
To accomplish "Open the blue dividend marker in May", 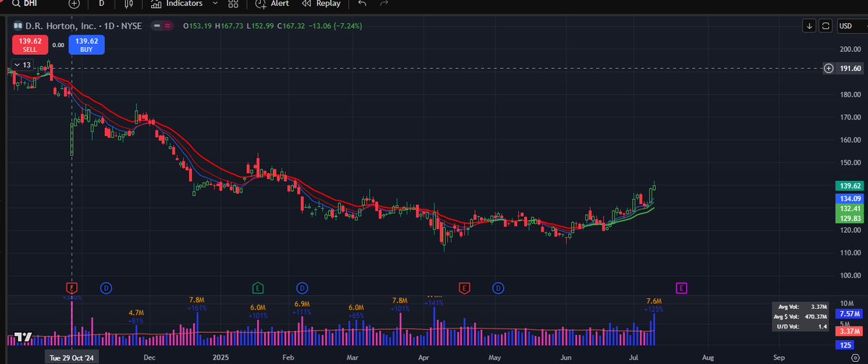I will click(498, 288).
